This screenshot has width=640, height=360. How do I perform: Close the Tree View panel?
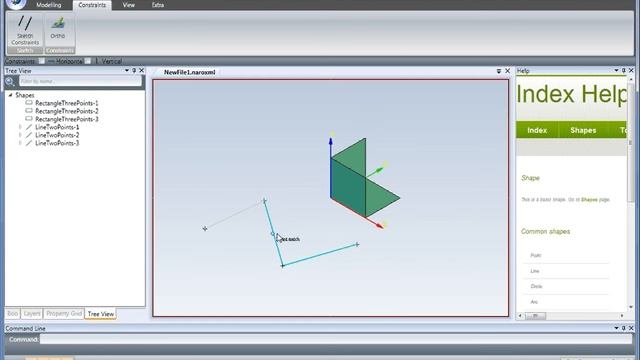pos(142,71)
